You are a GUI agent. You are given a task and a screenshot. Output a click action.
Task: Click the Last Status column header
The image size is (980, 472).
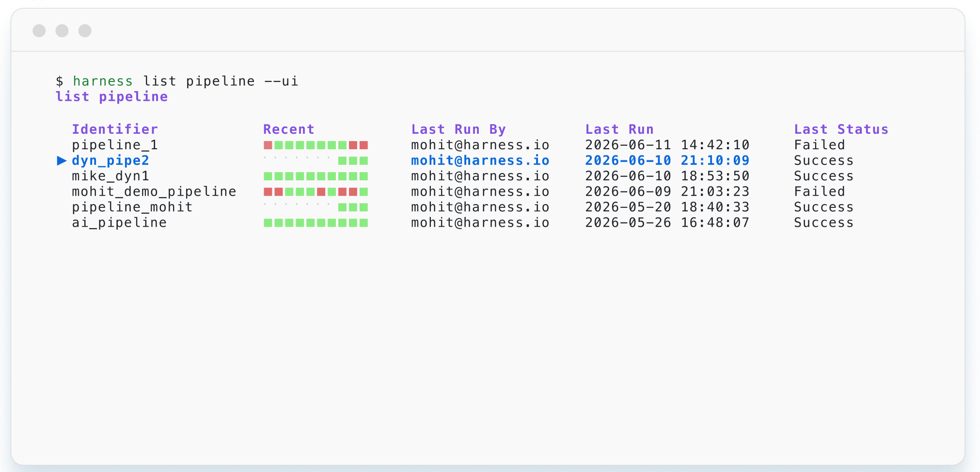click(x=841, y=129)
